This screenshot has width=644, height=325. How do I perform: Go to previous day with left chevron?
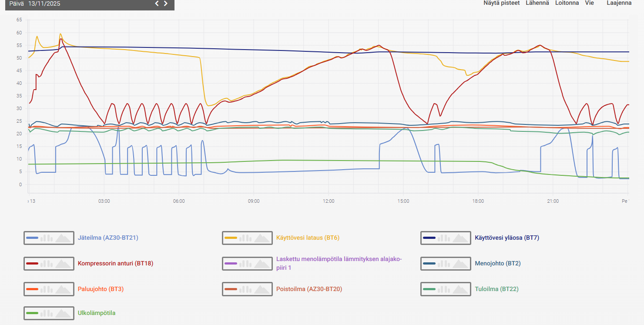(157, 3)
